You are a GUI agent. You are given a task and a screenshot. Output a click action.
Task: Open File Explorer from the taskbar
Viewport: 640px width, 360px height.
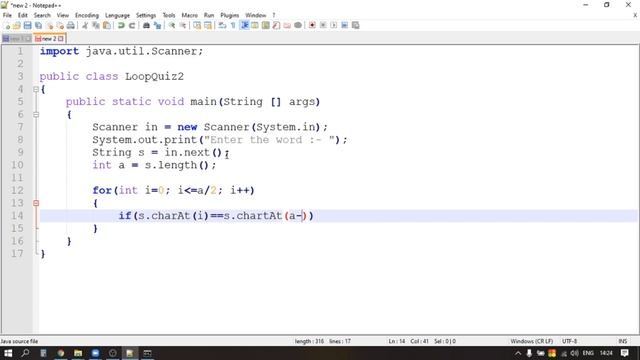click(x=78, y=353)
